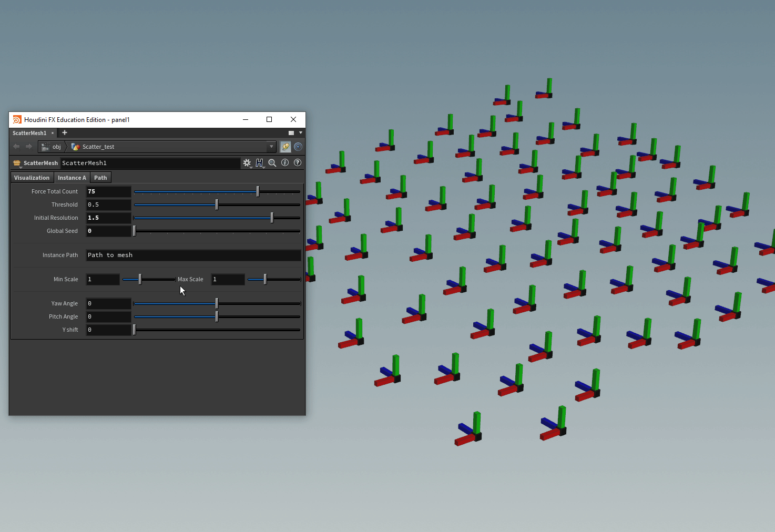Click the Instance Path text field
Image resolution: width=775 pixels, height=532 pixels.
(x=193, y=255)
